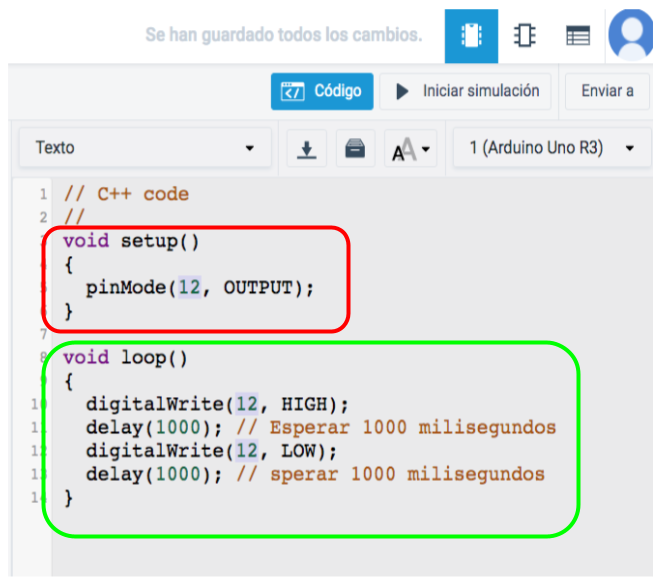
Task: Click the digitalWrite(12, LOW) line
Action: [211, 450]
